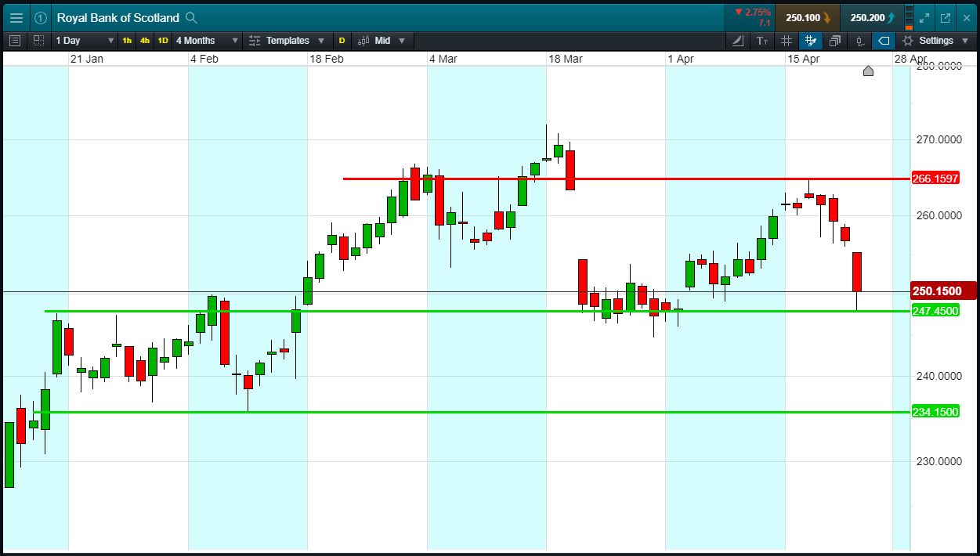Image resolution: width=980 pixels, height=556 pixels.
Task: Click the 15 Apr date label
Action: point(803,59)
